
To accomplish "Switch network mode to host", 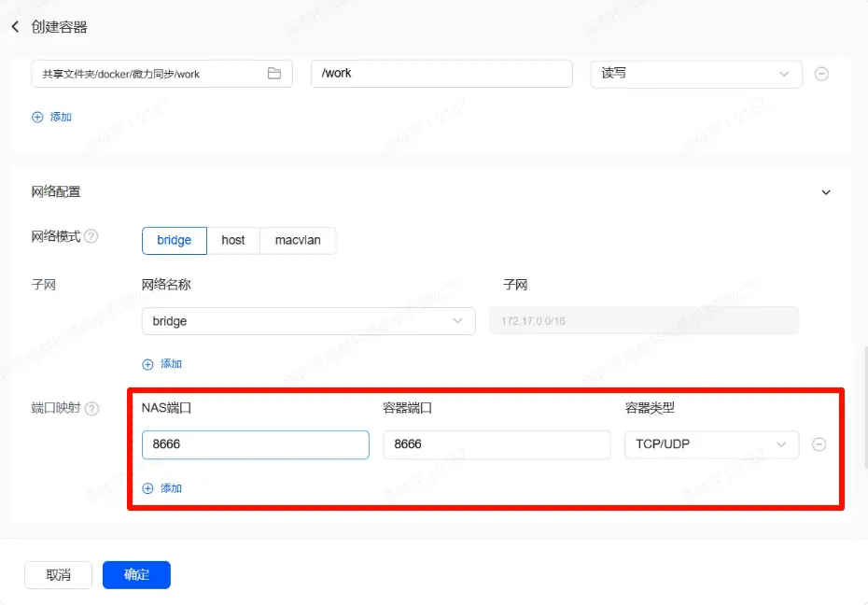I will click(x=233, y=240).
